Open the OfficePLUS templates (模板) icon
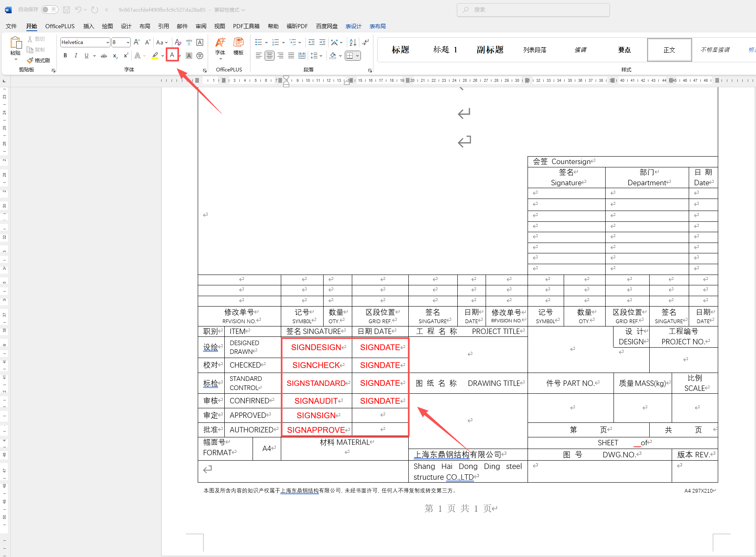The width and height of the screenshot is (756, 557). pos(238,46)
